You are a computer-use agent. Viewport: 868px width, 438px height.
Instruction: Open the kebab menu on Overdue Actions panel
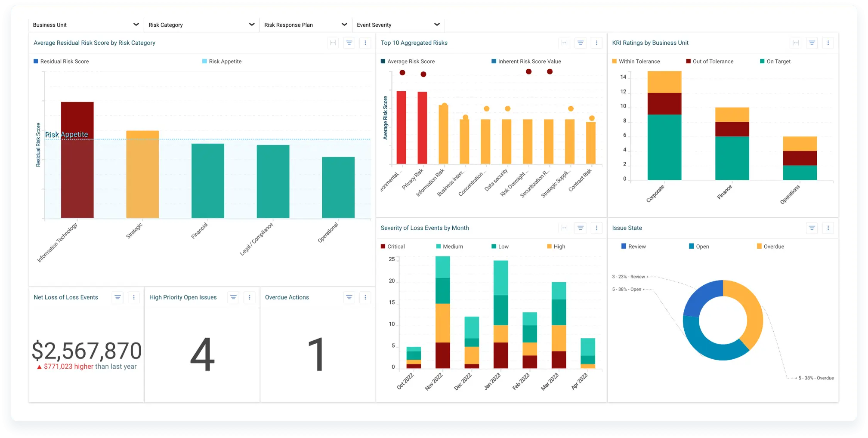[x=365, y=297]
